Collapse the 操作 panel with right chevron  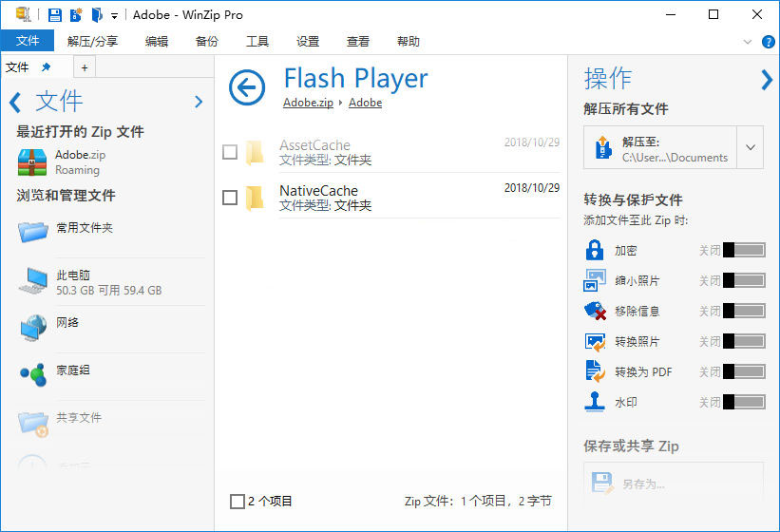pos(767,80)
